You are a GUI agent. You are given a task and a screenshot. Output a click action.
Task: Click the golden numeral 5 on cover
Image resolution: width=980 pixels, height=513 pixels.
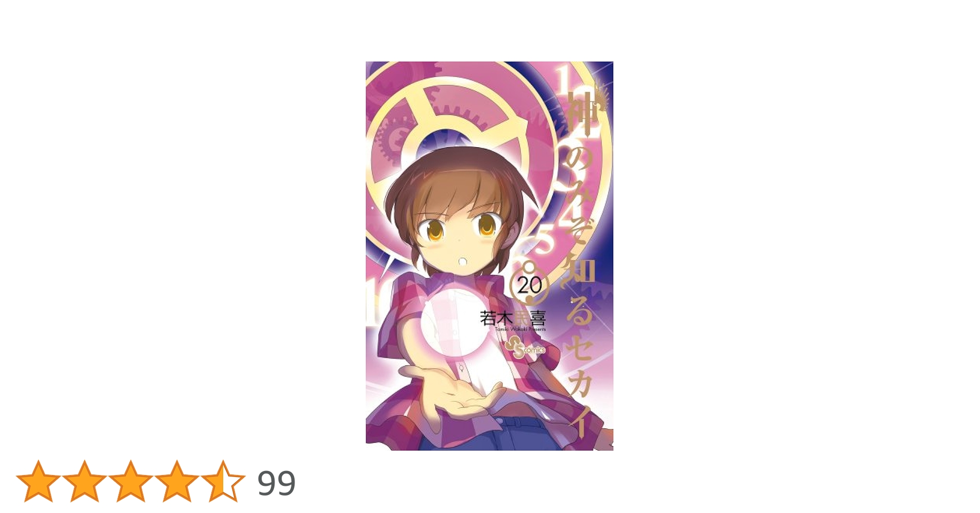[545, 241]
